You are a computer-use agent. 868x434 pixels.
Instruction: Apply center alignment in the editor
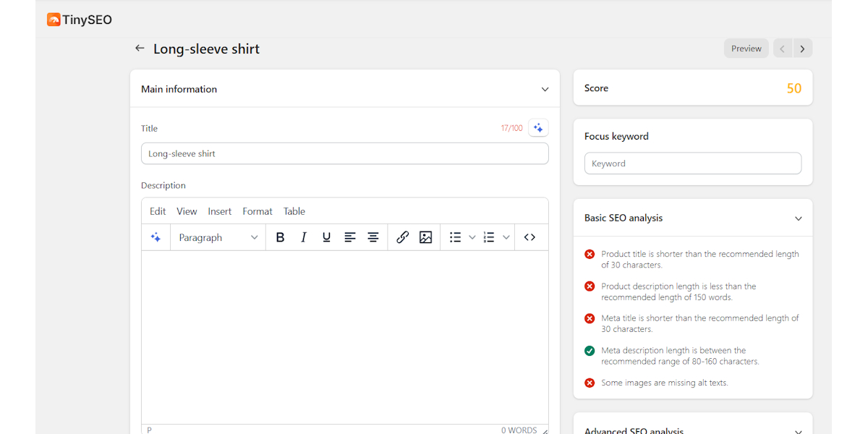click(x=373, y=237)
